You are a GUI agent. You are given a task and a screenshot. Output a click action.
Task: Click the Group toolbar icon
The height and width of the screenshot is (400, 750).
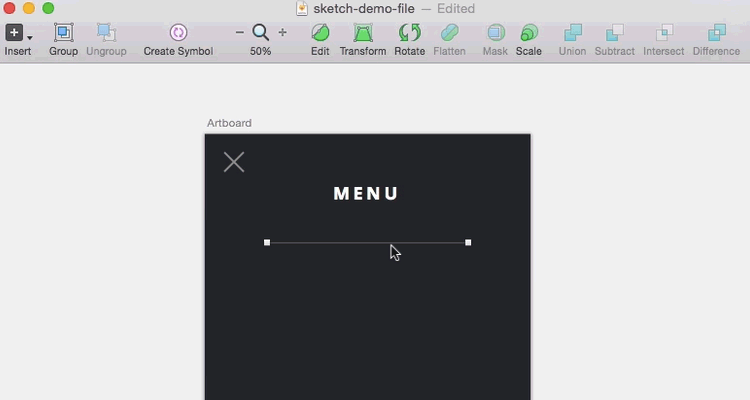(63, 34)
